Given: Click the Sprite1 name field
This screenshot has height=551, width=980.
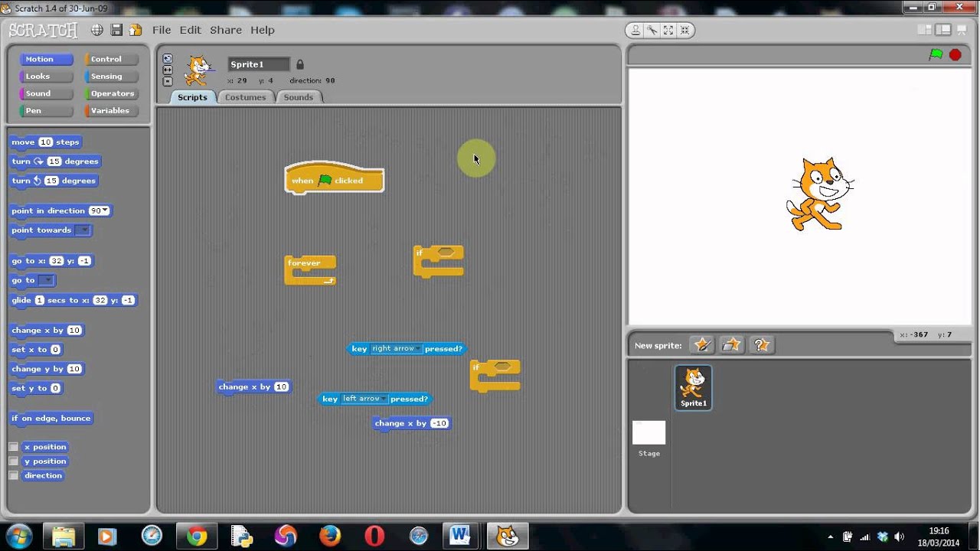Looking at the screenshot, I should (259, 64).
